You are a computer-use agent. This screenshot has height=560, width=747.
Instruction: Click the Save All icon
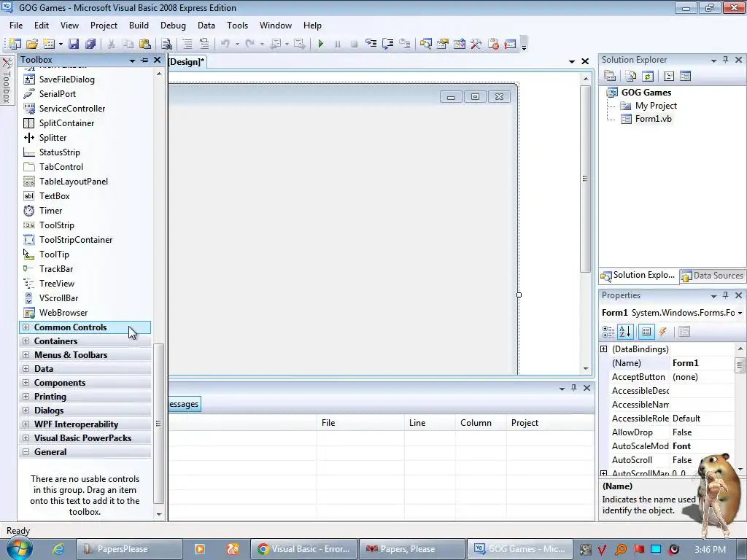coord(90,44)
